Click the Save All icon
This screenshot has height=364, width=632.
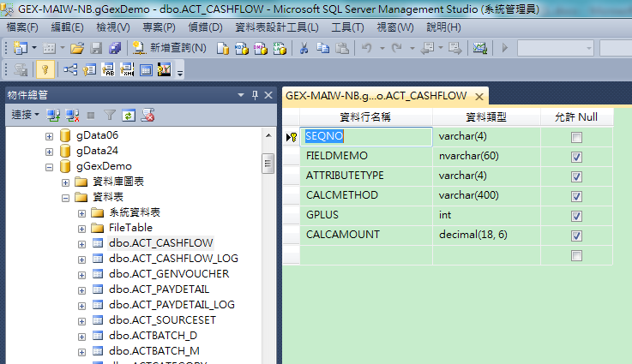click(x=115, y=48)
